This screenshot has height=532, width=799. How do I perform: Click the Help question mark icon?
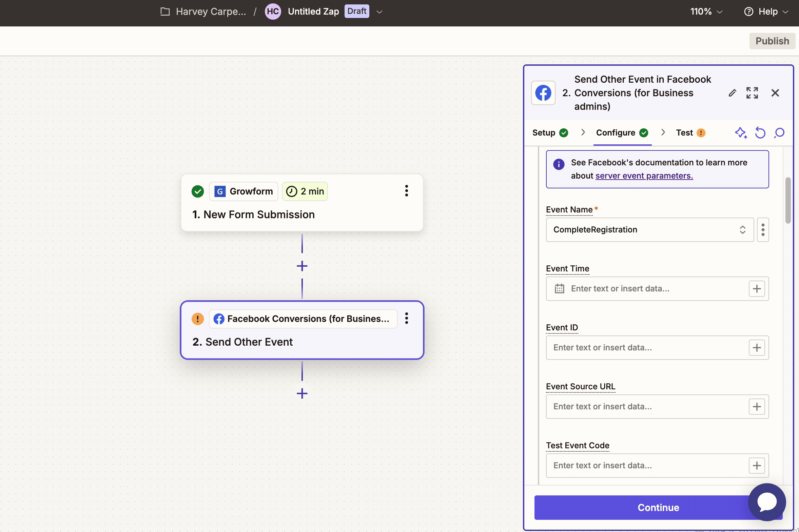pos(748,12)
